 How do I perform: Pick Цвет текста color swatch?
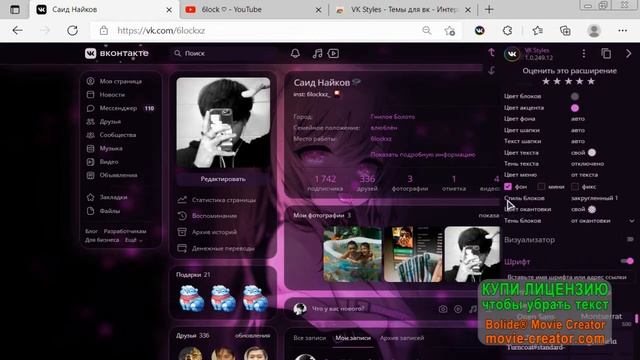592,152
